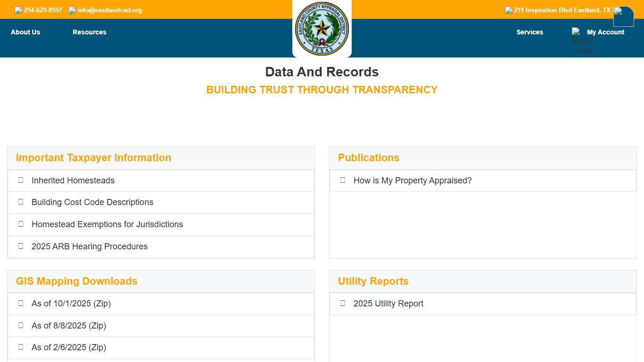Open Homestead Exemptions for Jurisdictions
Viewport: 644px width, 362px height.
tap(107, 224)
